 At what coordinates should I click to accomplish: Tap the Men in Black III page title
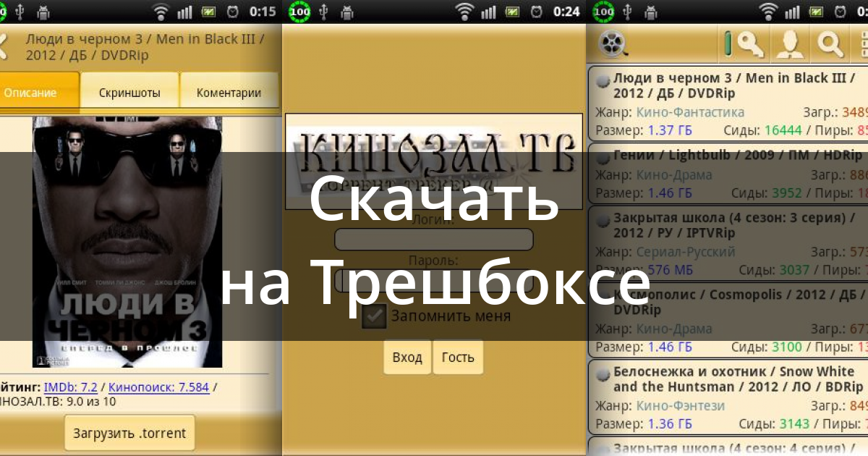pyautogui.click(x=145, y=47)
